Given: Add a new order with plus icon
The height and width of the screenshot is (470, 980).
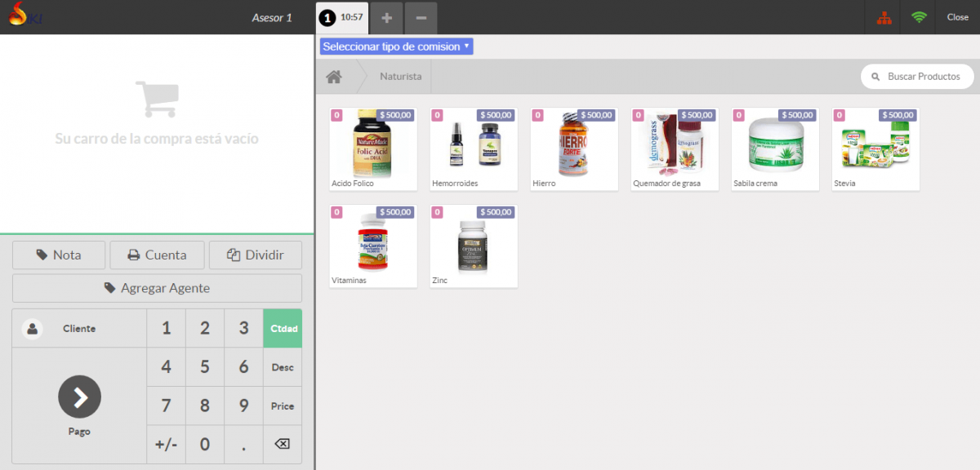Looking at the screenshot, I should (386, 17).
